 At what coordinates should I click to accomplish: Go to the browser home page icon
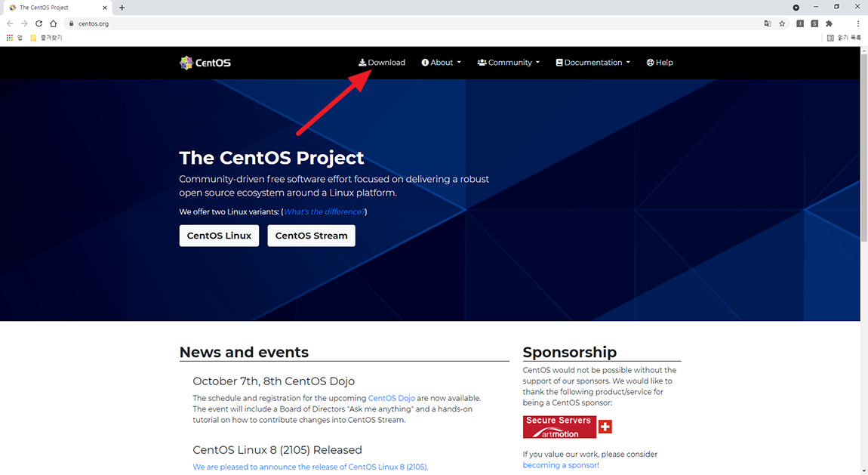pyautogui.click(x=53, y=24)
